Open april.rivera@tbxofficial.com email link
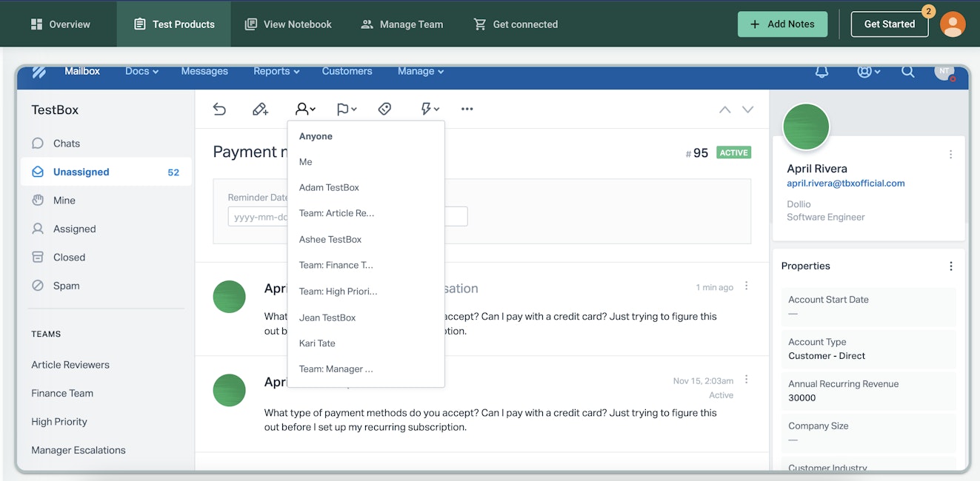The height and width of the screenshot is (481, 980). [845, 184]
